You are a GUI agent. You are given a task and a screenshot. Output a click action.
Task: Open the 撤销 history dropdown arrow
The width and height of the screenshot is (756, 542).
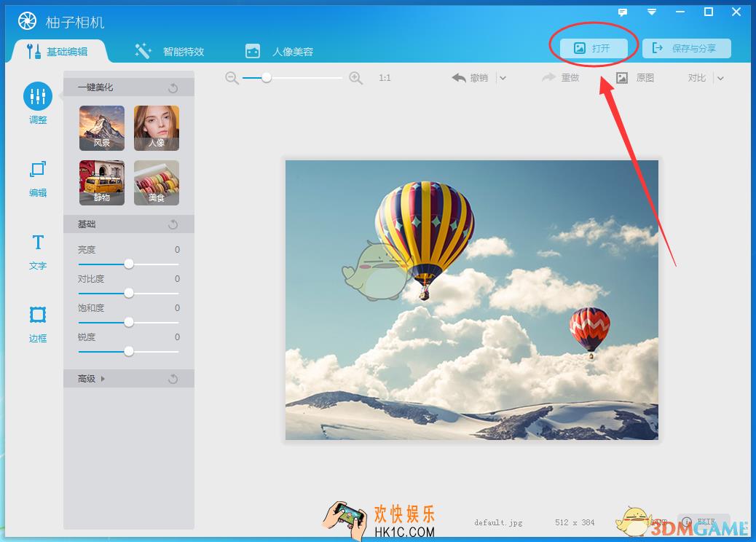coord(503,78)
